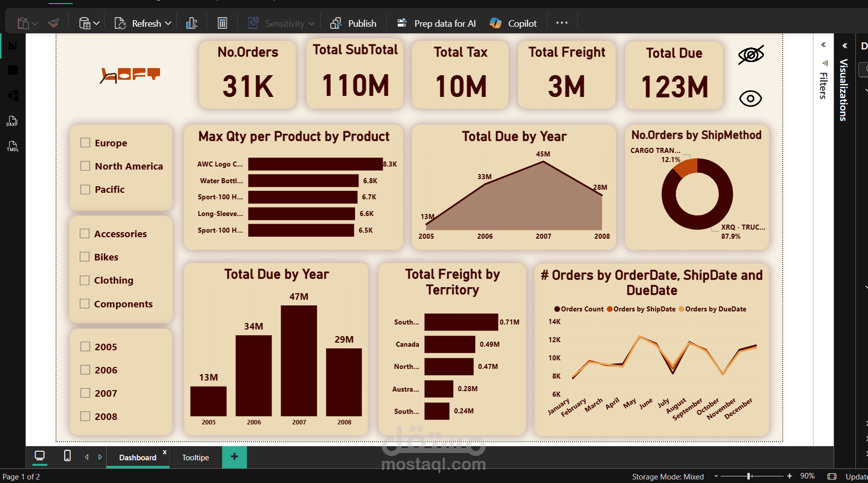Switch to Table view using sidebar icon
The width and height of the screenshot is (868, 483).
(x=13, y=70)
